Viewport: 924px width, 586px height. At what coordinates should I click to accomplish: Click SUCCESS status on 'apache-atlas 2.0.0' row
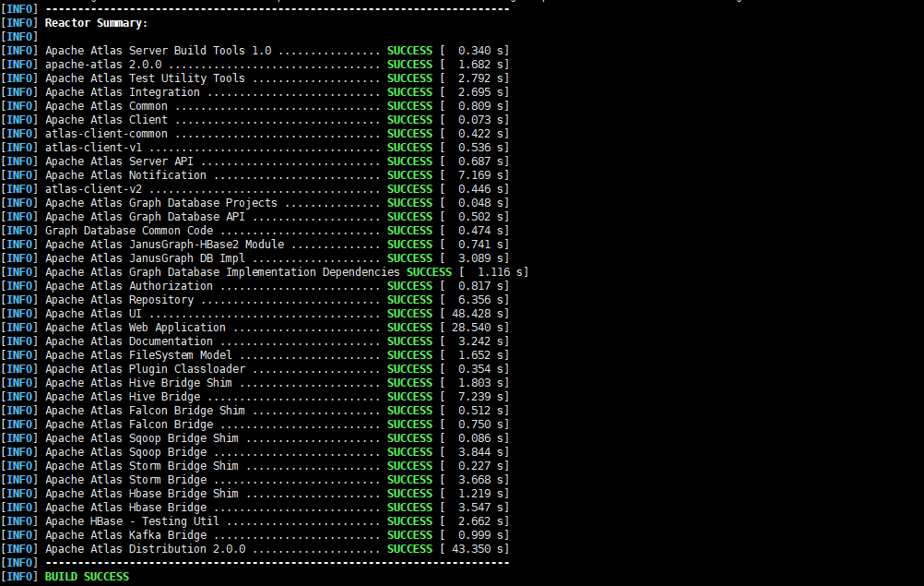409,65
